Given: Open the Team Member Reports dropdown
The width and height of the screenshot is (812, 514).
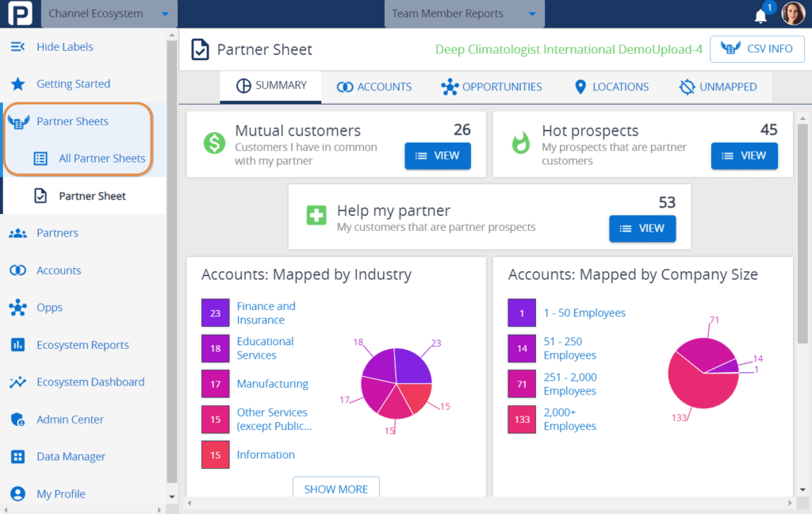Looking at the screenshot, I should click(464, 13).
